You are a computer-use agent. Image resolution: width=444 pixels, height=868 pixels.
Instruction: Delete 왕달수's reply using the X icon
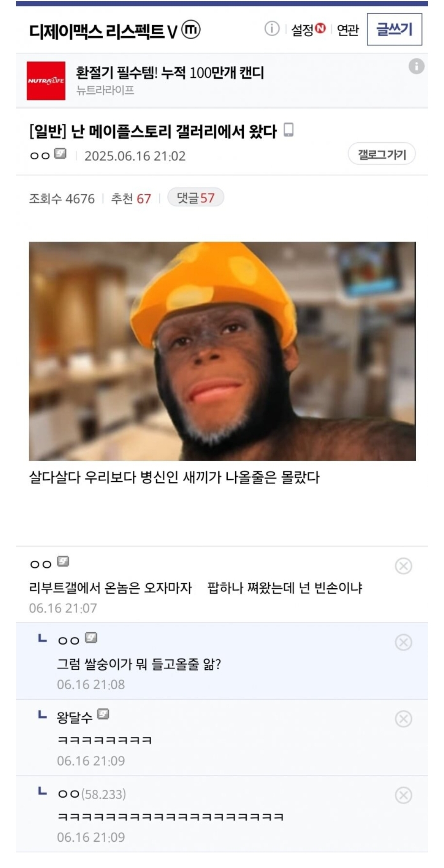(x=403, y=719)
